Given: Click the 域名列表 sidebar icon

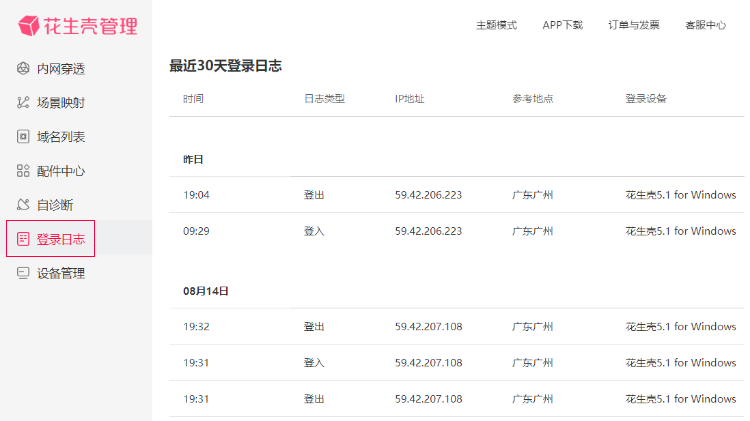Looking at the screenshot, I should [x=23, y=136].
